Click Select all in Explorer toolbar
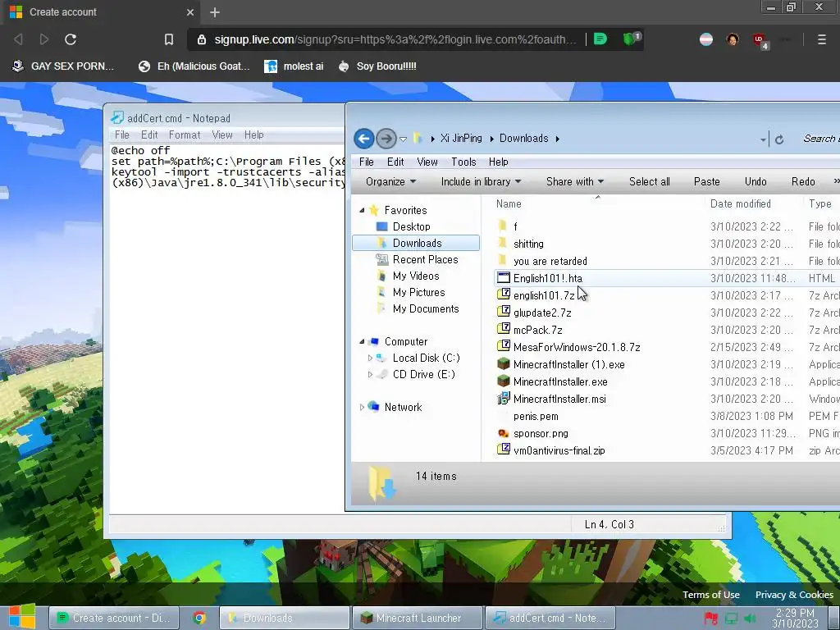This screenshot has width=840, height=630. 650,181
